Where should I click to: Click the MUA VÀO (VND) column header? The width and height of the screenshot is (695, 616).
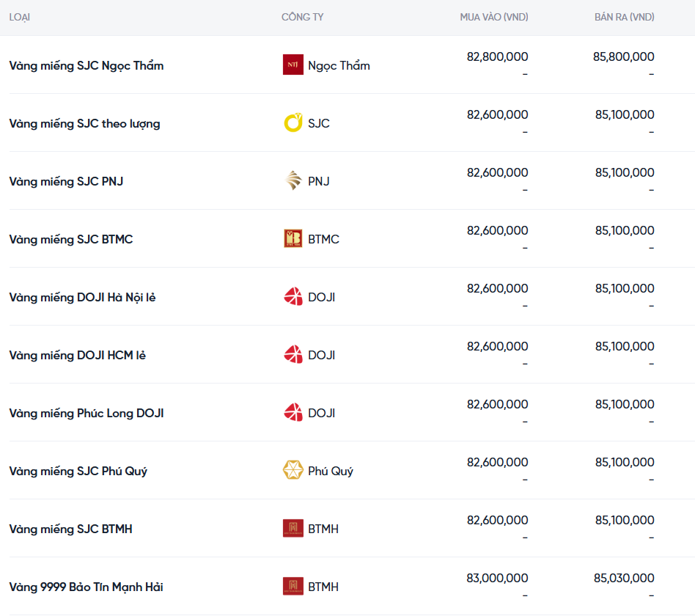[x=494, y=18]
